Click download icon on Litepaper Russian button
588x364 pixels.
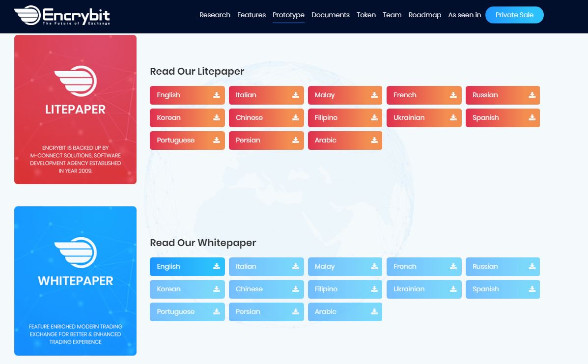pos(532,95)
